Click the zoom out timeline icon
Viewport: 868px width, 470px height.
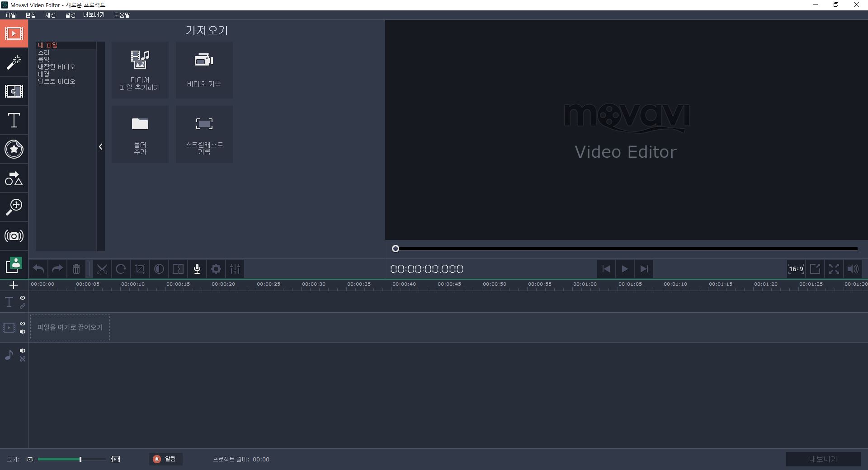pyautogui.click(x=30, y=459)
